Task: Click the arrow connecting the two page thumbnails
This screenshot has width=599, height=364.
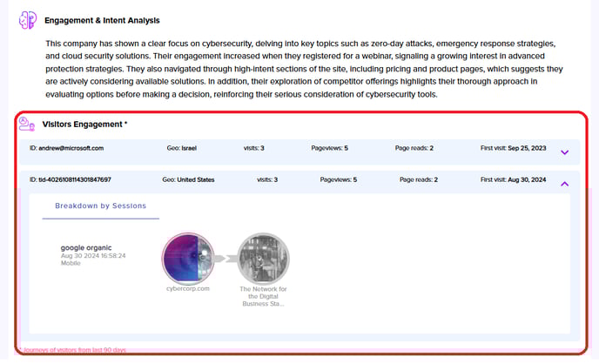Action: click(x=225, y=259)
